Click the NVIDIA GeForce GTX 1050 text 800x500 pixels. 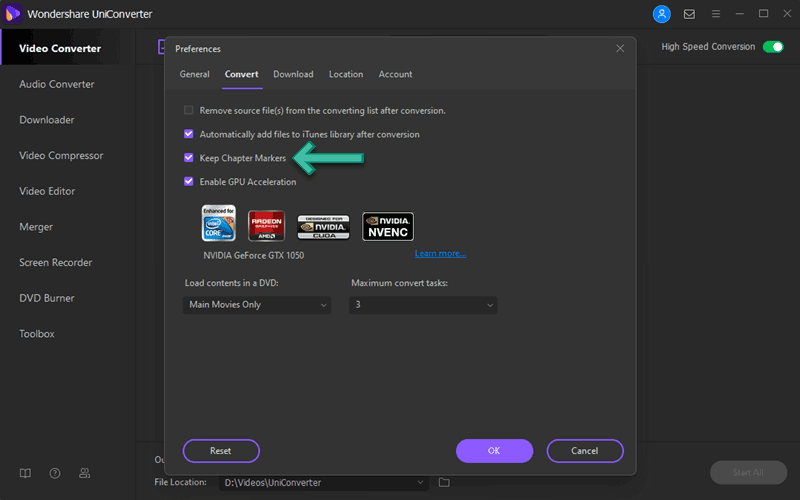point(254,256)
